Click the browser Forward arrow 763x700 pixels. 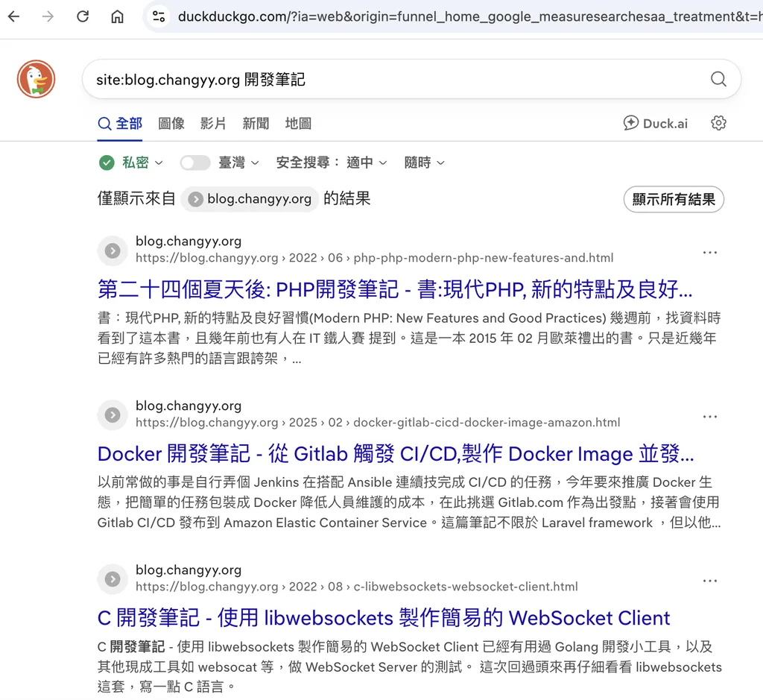click(48, 16)
